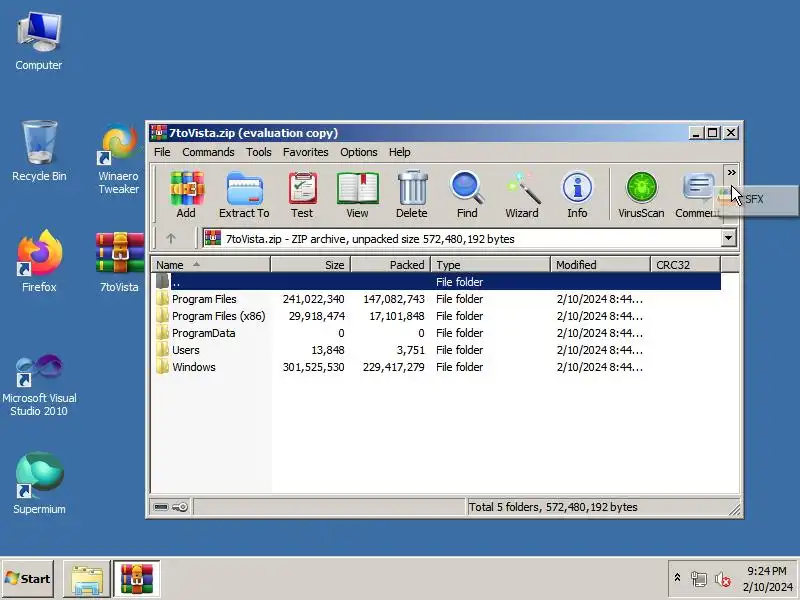The height and width of the screenshot is (600, 800).
Task: Click the toolbar overflow chevron
Action: [x=731, y=172]
